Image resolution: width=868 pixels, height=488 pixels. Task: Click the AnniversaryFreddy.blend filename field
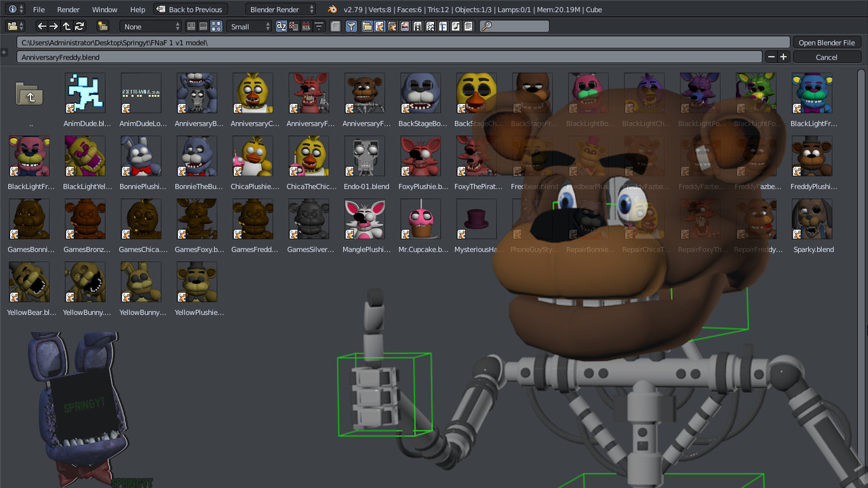389,57
